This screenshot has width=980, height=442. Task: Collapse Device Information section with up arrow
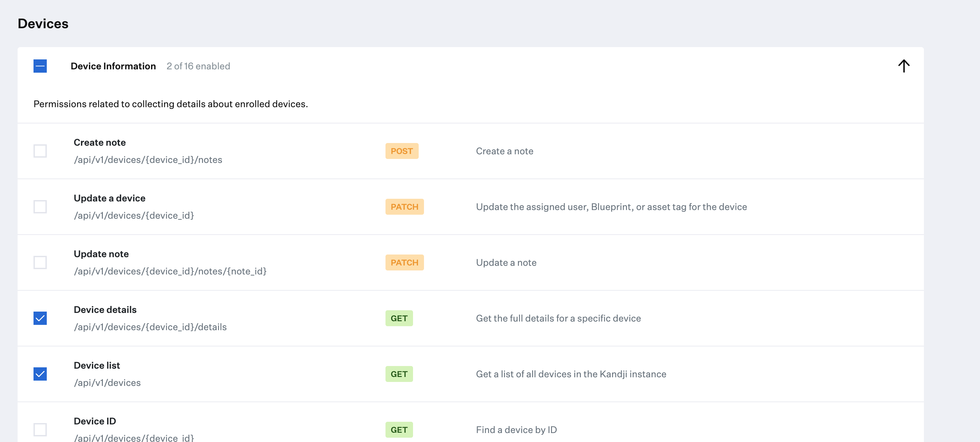904,66
